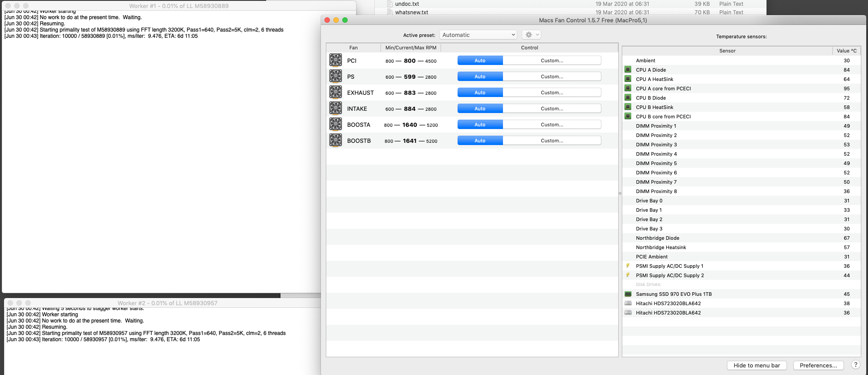Click the Control column header

click(530, 48)
